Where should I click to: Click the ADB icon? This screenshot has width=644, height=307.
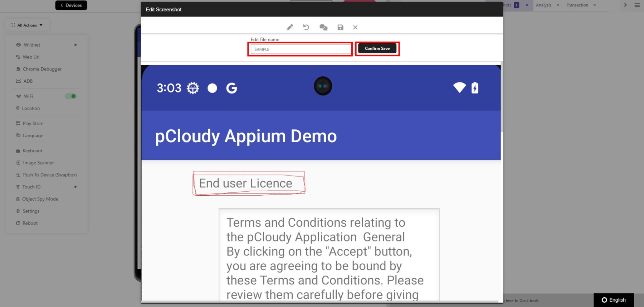point(18,81)
